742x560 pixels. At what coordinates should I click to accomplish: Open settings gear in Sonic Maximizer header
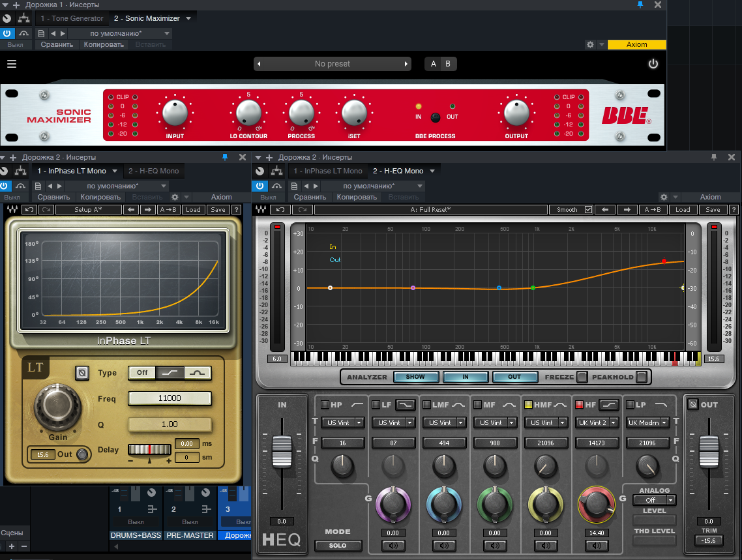590,44
